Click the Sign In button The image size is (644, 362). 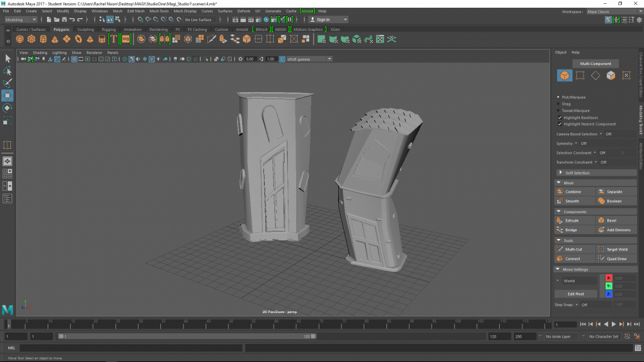coord(323,20)
